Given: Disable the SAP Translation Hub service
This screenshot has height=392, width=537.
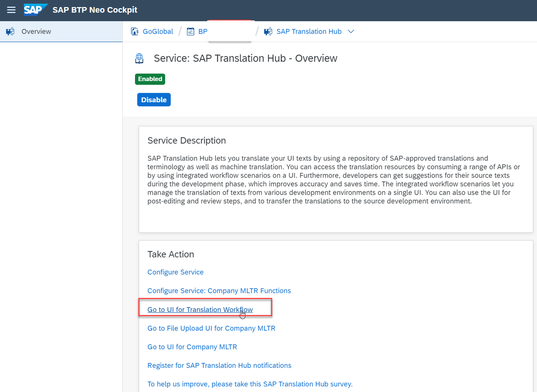Looking at the screenshot, I should (154, 100).
